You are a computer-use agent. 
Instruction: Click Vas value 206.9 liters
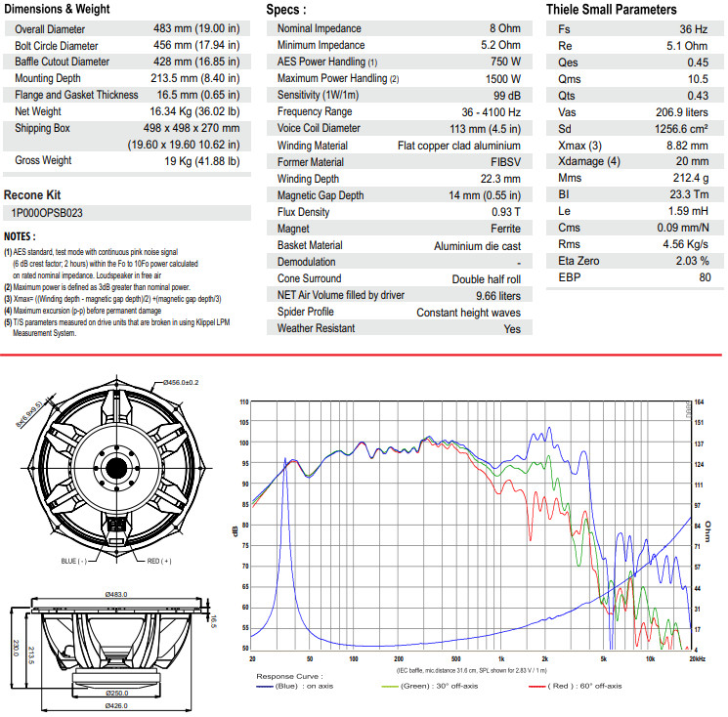681,112
